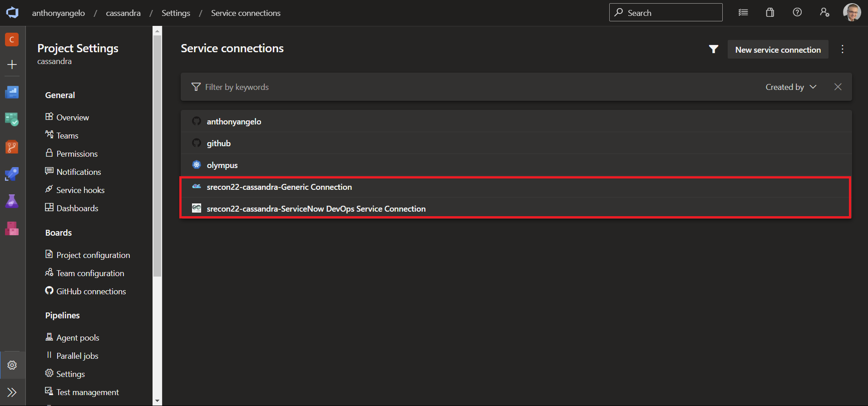Open the Search box in the header
Screen dimensions: 868x406
(666, 13)
